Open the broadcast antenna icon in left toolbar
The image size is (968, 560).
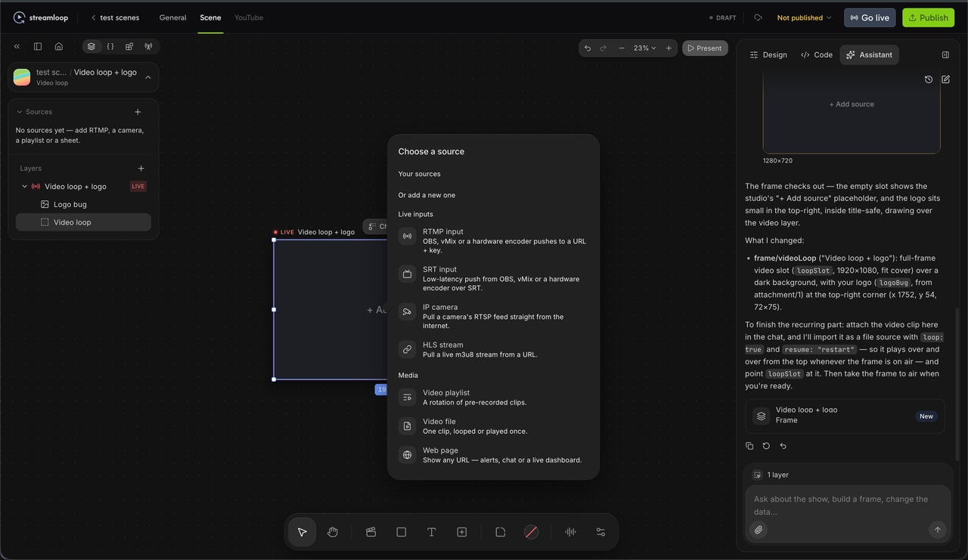(148, 47)
